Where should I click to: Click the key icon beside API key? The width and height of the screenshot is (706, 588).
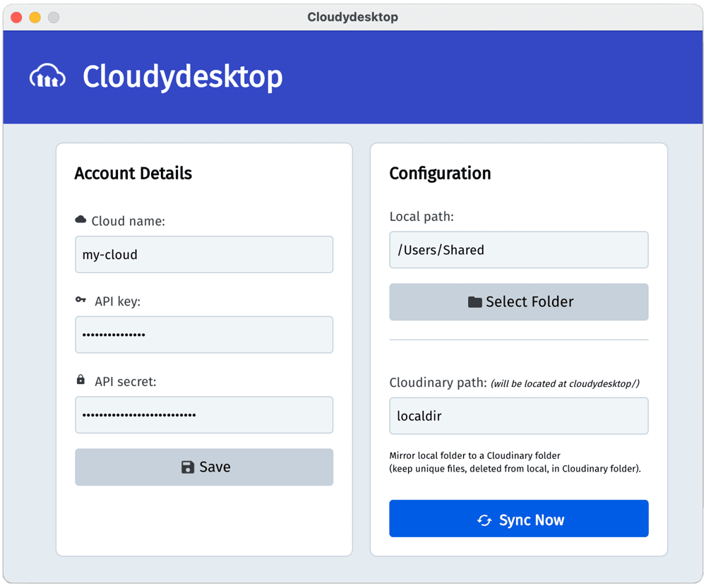80,300
